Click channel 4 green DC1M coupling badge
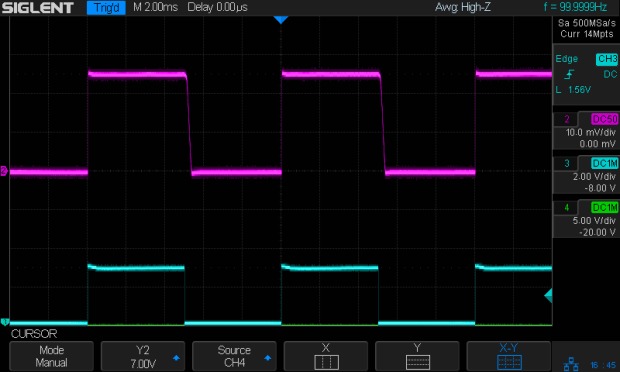This screenshot has height=372, width=620. point(605,208)
